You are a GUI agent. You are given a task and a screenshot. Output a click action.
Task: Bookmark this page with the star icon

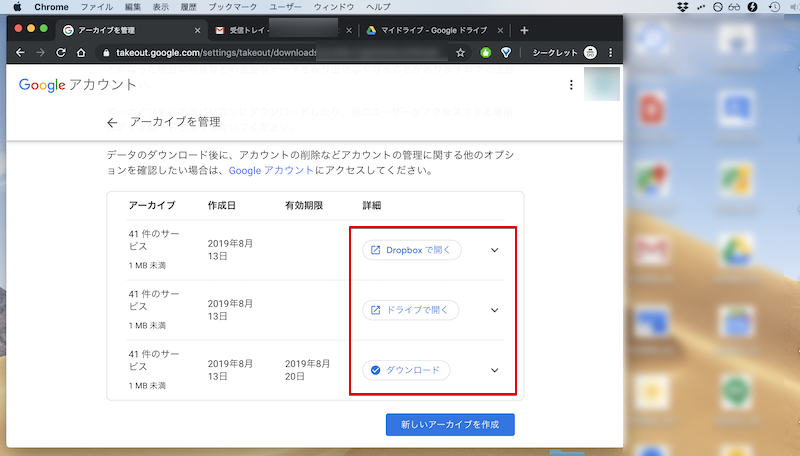(x=460, y=52)
